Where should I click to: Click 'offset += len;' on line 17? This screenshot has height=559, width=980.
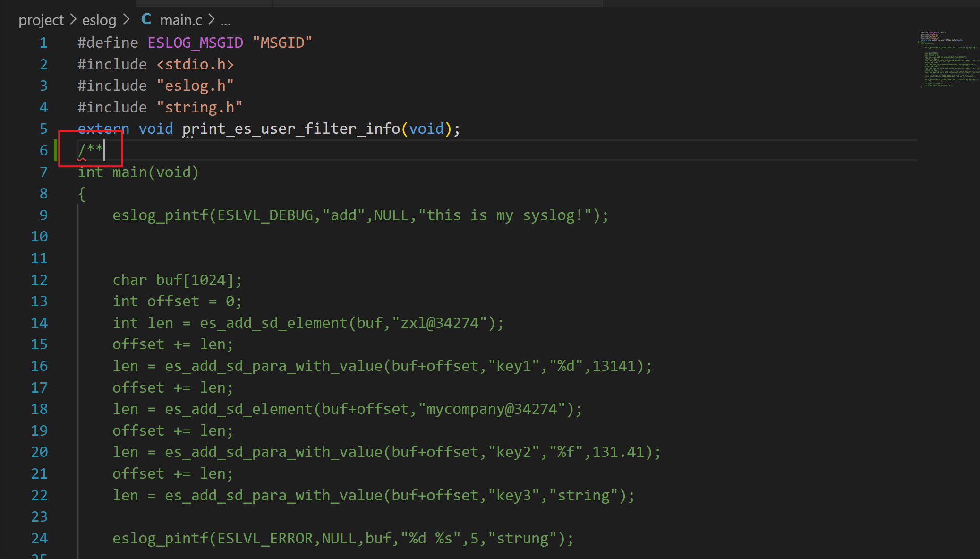pyautogui.click(x=173, y=388)
